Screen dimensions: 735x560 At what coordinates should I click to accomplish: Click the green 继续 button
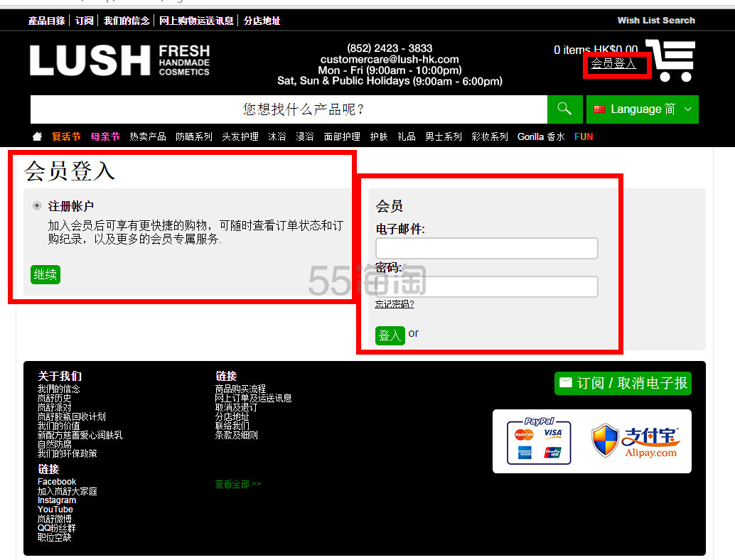point(45,274)
